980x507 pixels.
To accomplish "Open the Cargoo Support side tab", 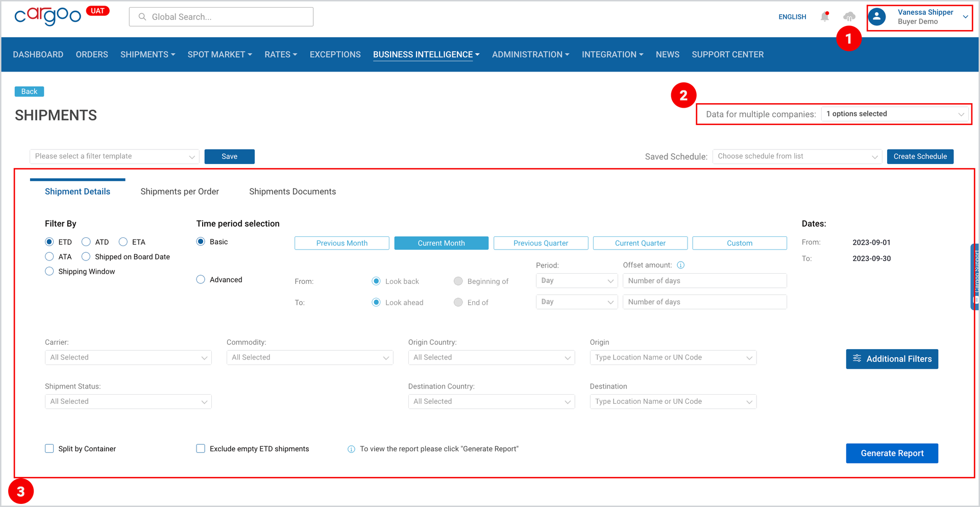I will tap(975, 277).
